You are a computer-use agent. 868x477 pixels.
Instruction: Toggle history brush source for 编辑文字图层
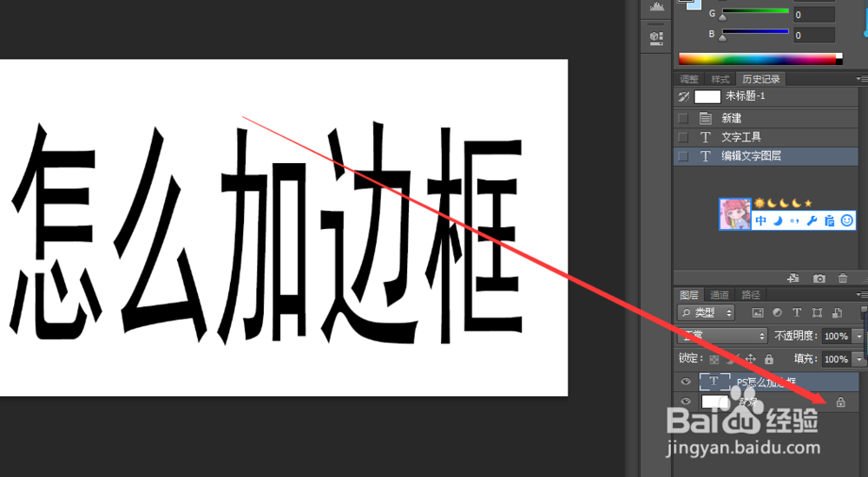(x=683, y=157)
